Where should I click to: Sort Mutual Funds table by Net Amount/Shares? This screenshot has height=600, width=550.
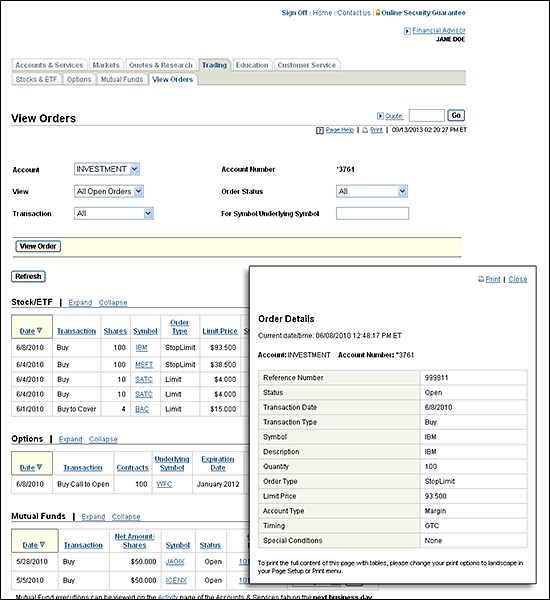[x=135, y=541]
